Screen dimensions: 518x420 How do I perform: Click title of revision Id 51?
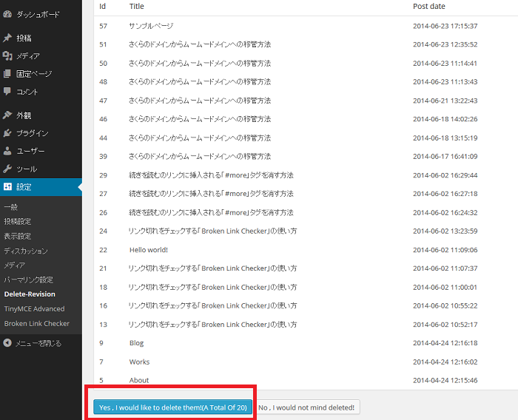[x=200, y=44]
